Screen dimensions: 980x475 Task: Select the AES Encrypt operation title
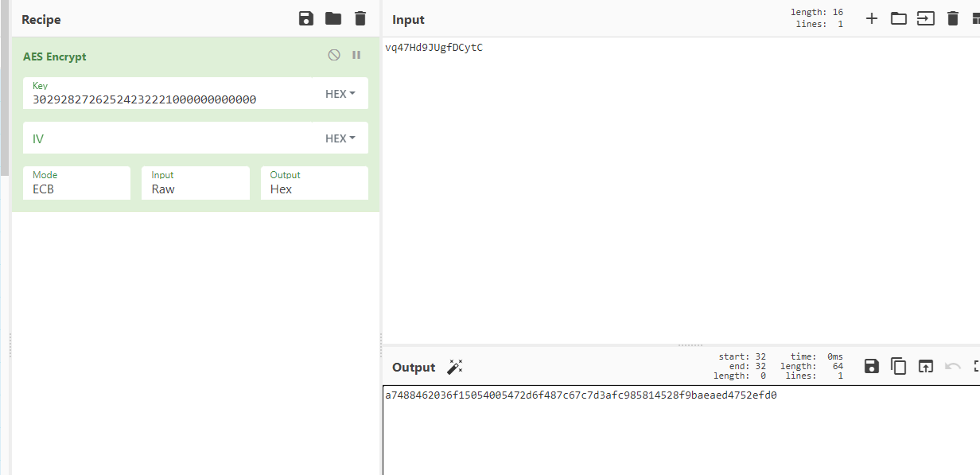pyautogui.click(x=55, y=56)
